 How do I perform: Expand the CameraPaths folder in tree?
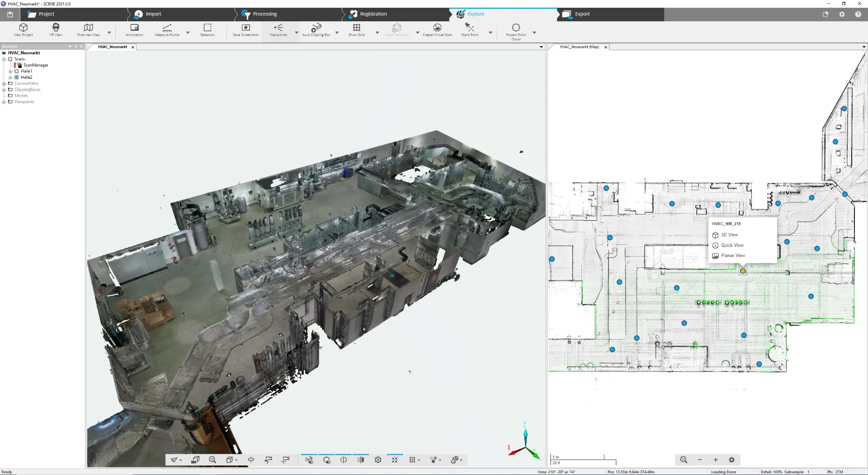(x=4, y=84)
